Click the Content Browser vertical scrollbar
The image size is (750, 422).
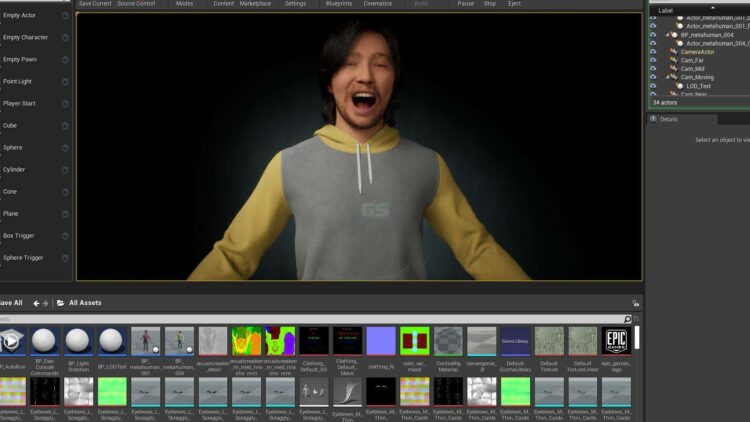637,338
